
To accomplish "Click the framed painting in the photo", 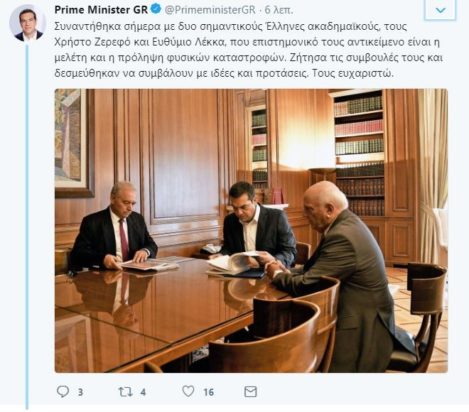I will [74, 143].
